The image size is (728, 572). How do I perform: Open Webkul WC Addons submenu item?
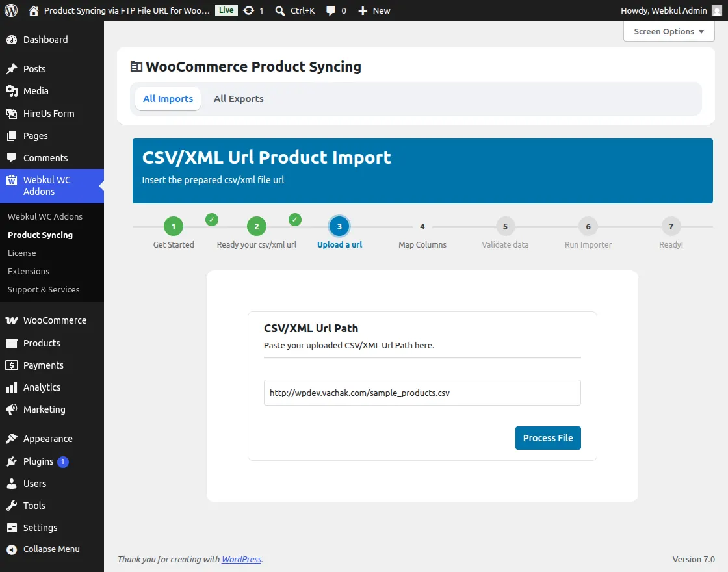click(x=45, y=217)
